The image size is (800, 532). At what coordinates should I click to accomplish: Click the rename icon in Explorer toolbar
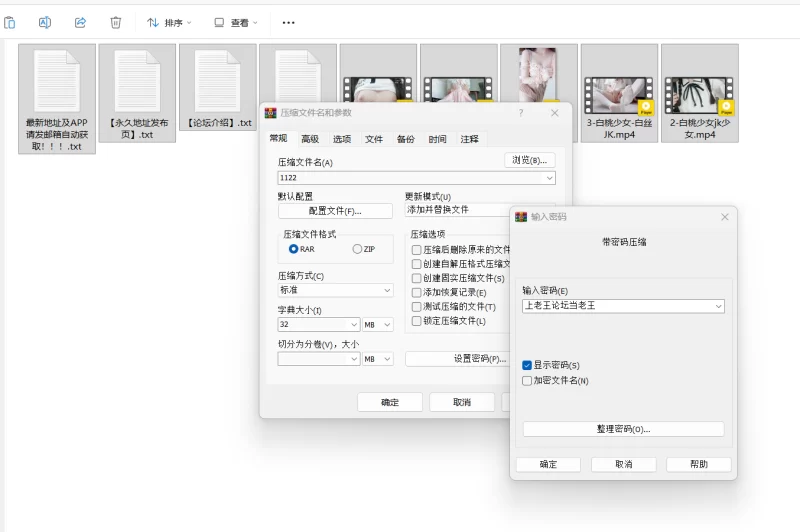click(x=45, y=22)
